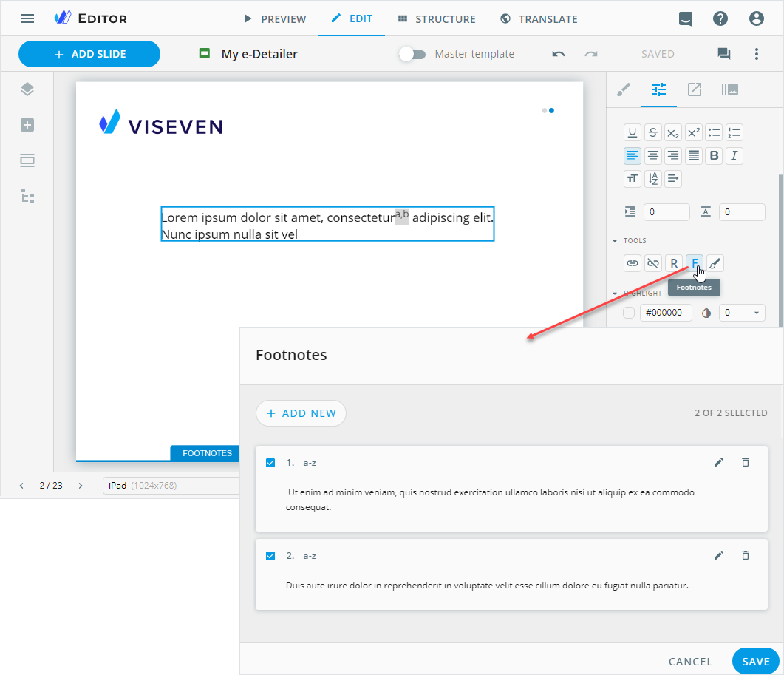Undo the last action
Screen dimensions: 784x675
(559, 54)
